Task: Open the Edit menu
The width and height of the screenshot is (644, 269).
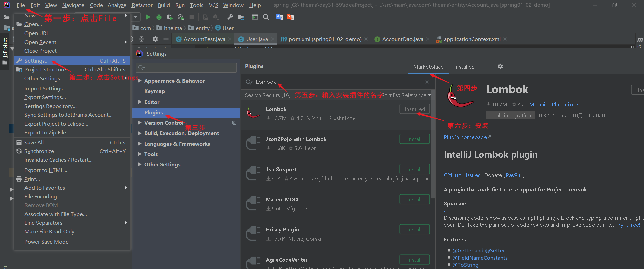Action: click(x=35, y=5)
